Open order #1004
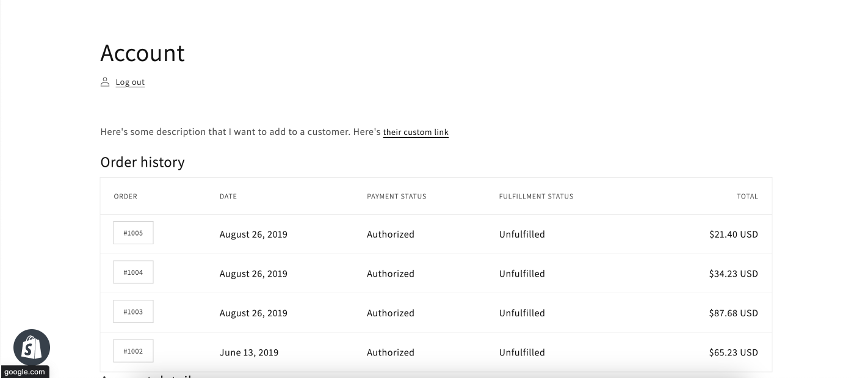Image resolution: width=868 pixels, height=378 pixels. (133, 272)
